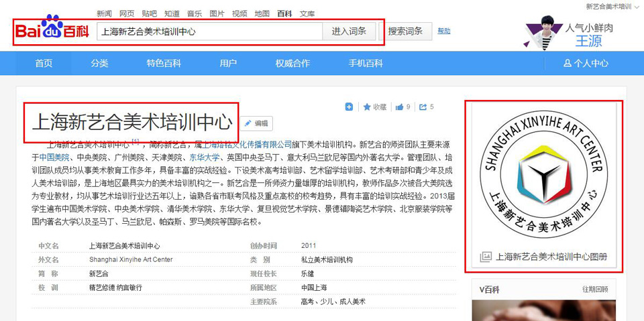Open the Shanghai Xinyihe Art Center logo image

(x=544, y=174)
